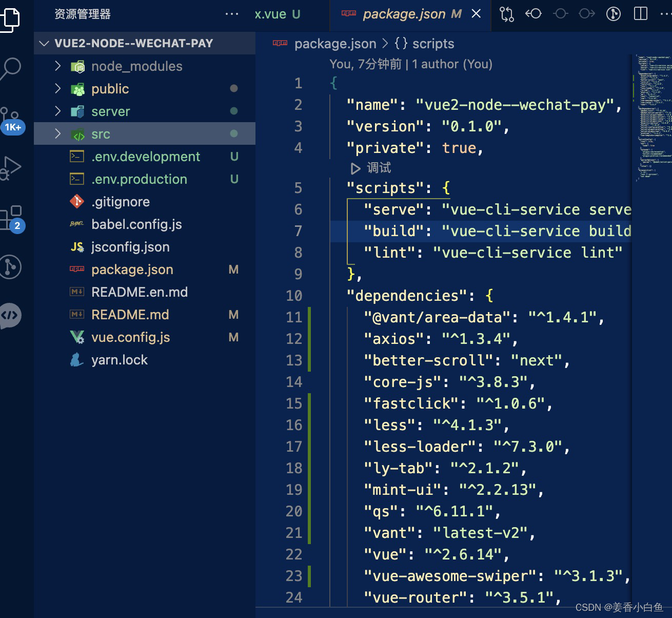Click line number 7 in the gutter
Screen dimensions: 672x618
pos(298,231)
